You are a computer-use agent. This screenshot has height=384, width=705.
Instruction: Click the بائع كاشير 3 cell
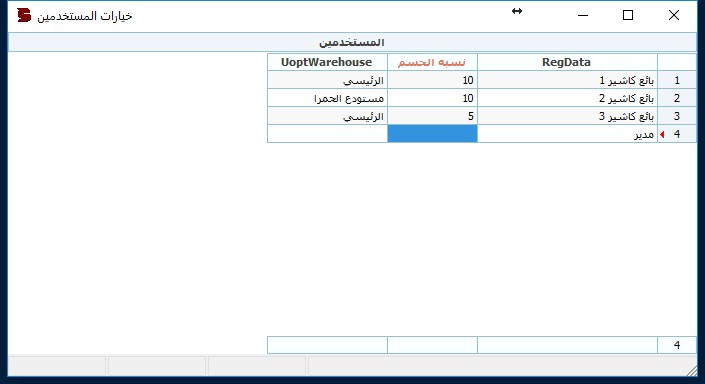pos(567,116)
